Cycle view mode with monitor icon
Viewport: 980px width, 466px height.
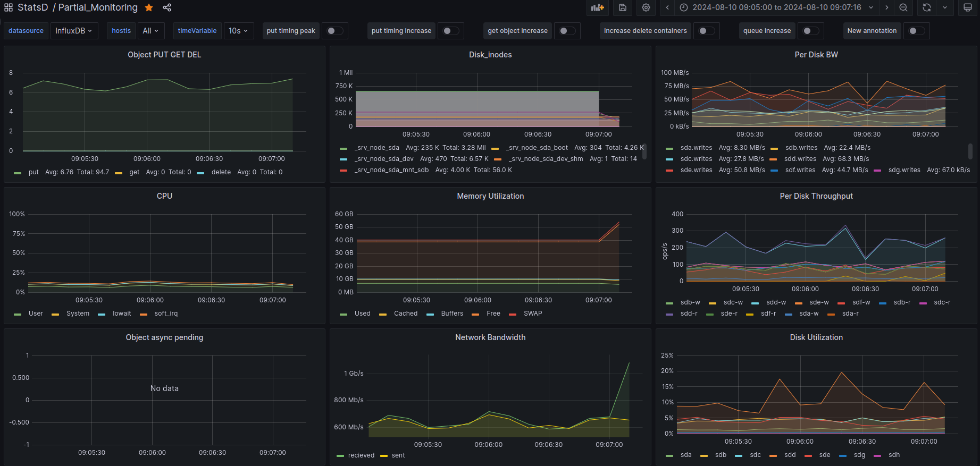pyautogui.click(x=968, y=7)
